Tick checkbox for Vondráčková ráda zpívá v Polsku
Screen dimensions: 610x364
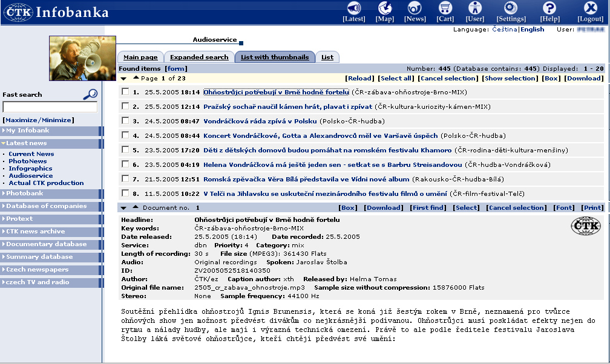click(125, 121)
